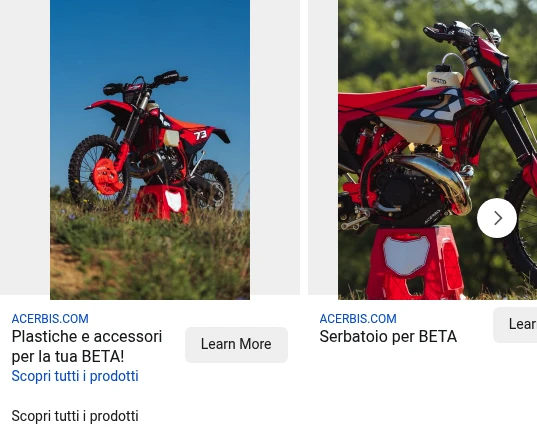Click the black Scopri tutti i prodotti caption
This screenshot has height=435, width=537.
(x=75, y=416)
